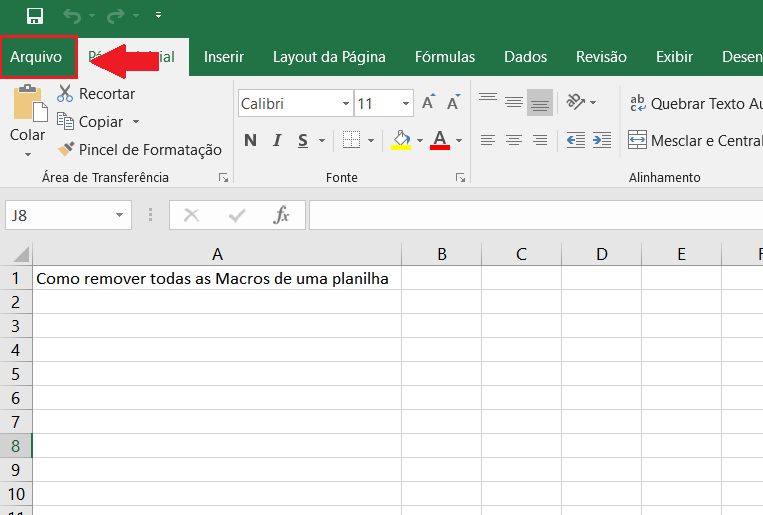
Task: Click the Quebrar Texto button
Action: [695, 103]
